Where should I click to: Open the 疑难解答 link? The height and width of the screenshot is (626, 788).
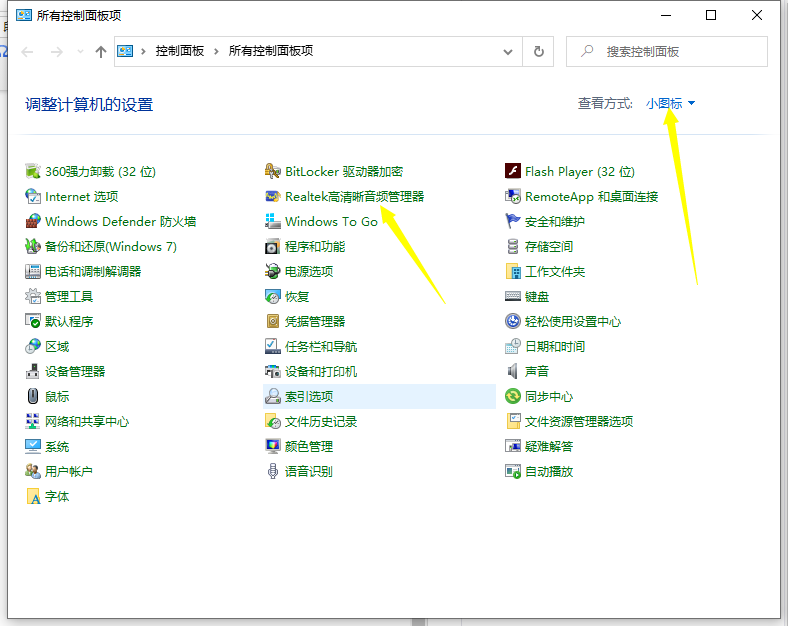[549, 447]
